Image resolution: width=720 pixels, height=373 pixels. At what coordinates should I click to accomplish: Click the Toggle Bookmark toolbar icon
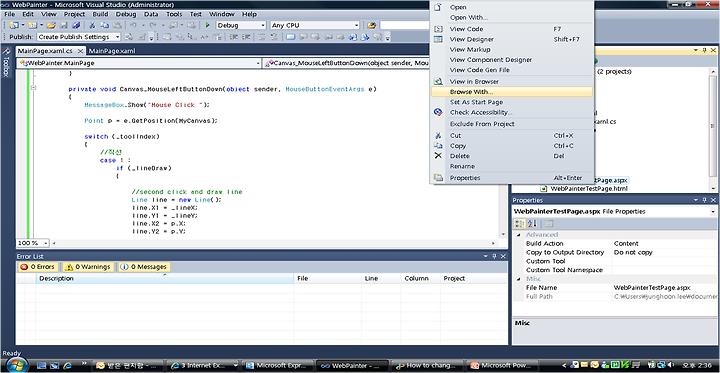290,37
